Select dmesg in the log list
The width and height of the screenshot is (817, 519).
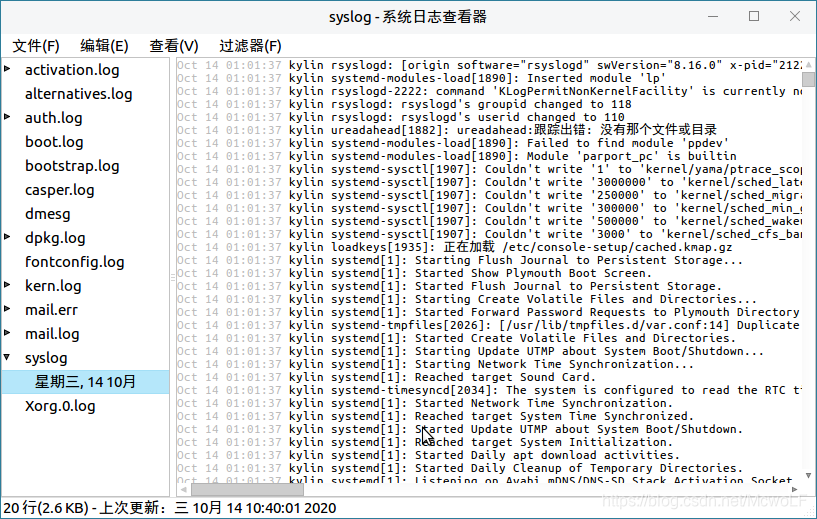pyautogui.click(x=47, y=214)
